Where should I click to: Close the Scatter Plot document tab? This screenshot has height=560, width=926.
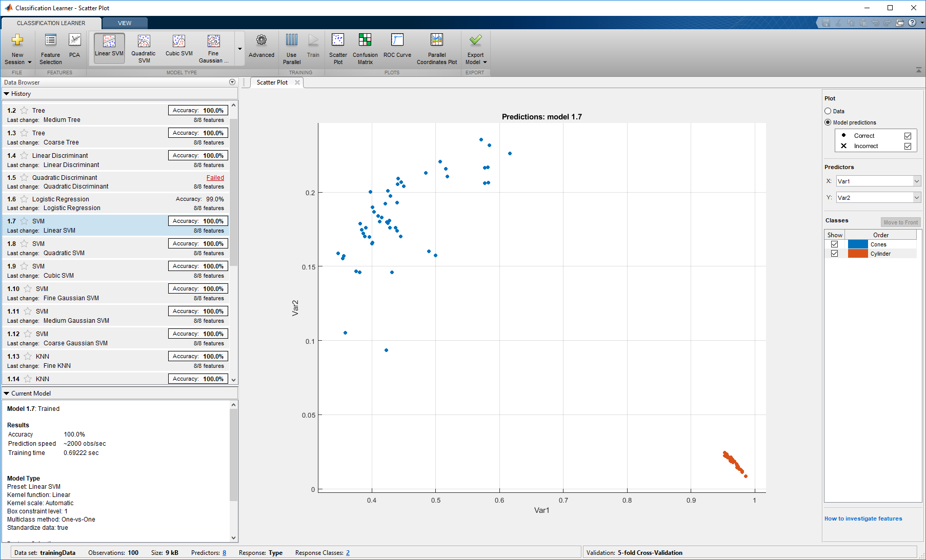(297, 82)
